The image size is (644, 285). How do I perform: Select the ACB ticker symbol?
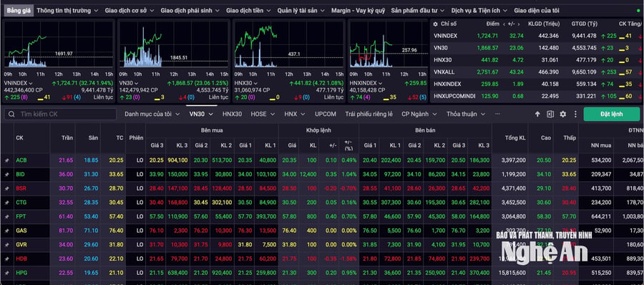coord(21,160)
